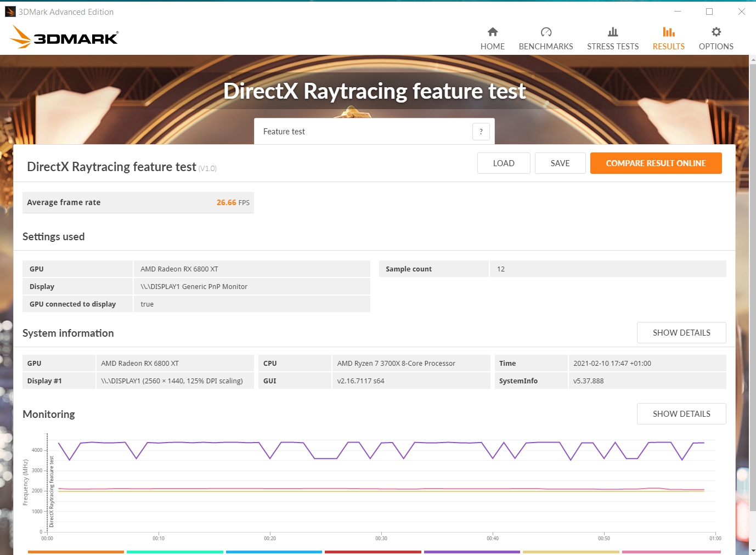Click the Results bar chart icon
Viewport: 756px width, 555px height.
(x=669, y=32)
